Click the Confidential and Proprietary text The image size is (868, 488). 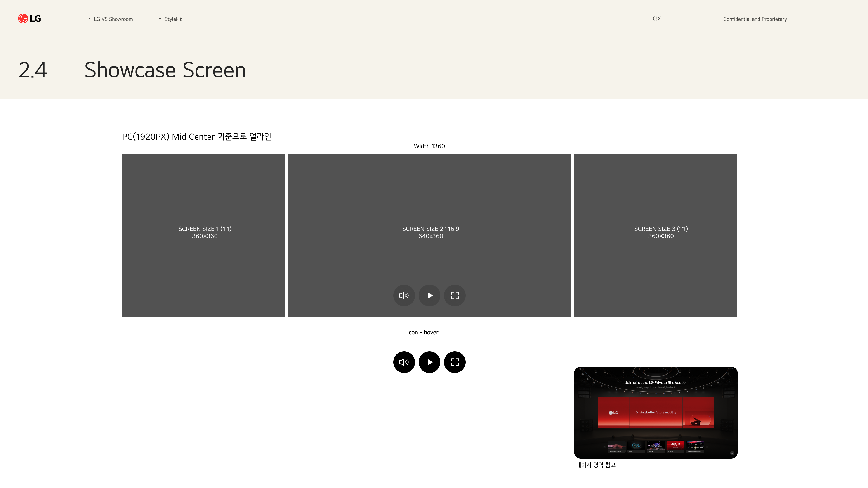coord(755,19)
